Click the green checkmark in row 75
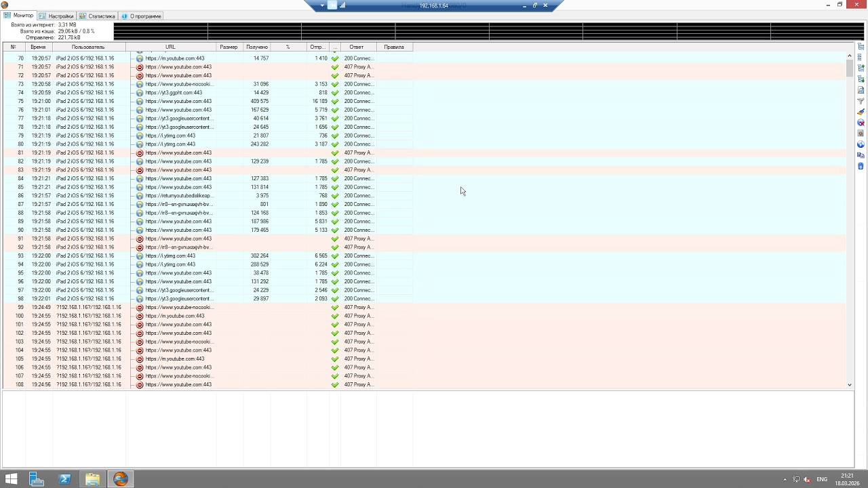Image resolution: width=868 pixels, height=488 pixels. [x=335, y=102]
